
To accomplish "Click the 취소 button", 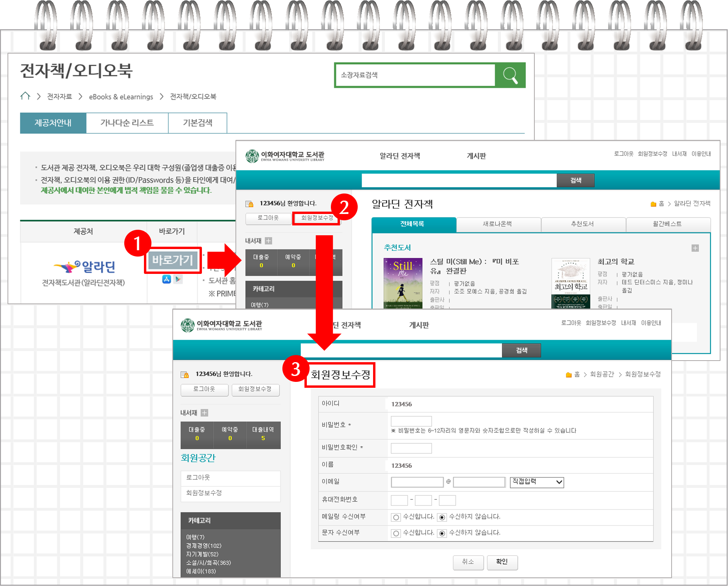I will 468,562.
